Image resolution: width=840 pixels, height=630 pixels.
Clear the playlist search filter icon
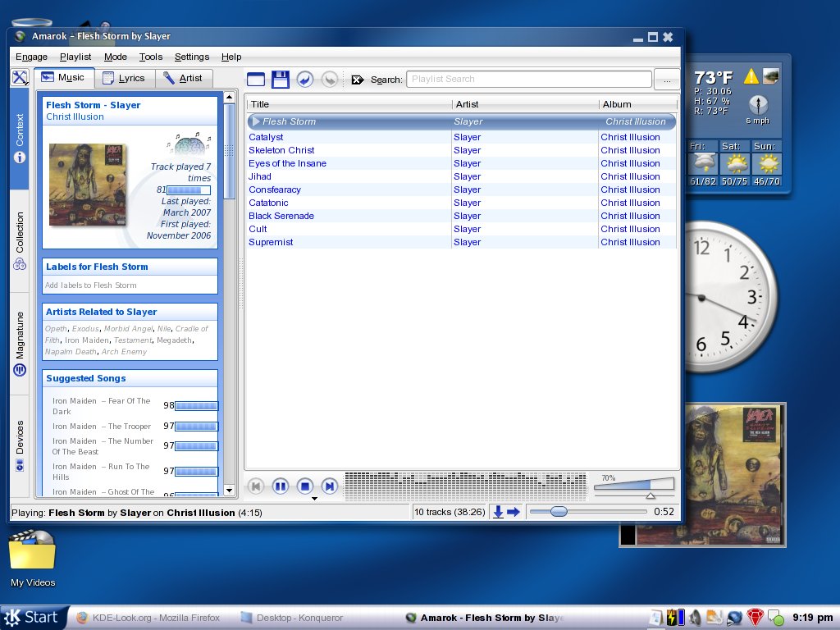(x=358, y=80)
